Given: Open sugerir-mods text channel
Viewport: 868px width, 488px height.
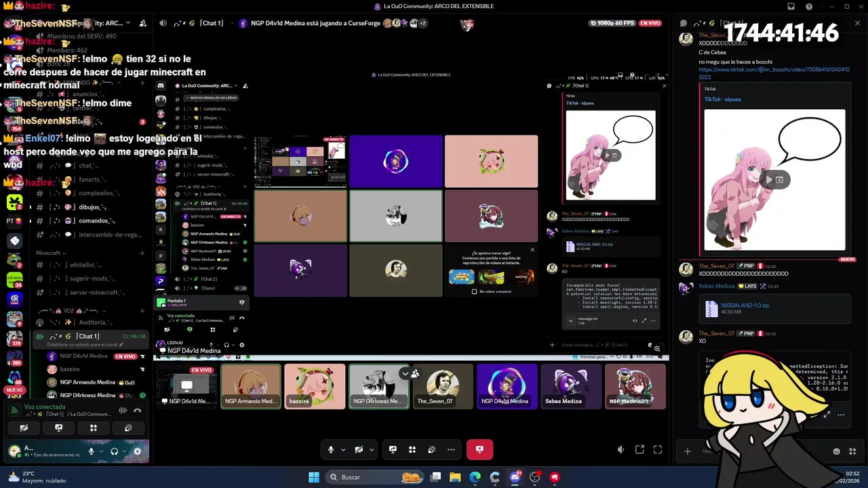Looking at the screenshot, I should pyautogui.click(x=90, y=279).
